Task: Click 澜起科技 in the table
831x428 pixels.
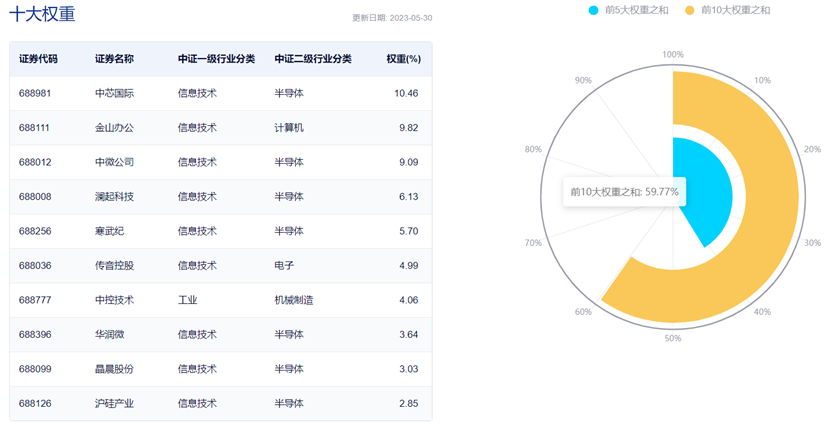Action: (114, 197)
